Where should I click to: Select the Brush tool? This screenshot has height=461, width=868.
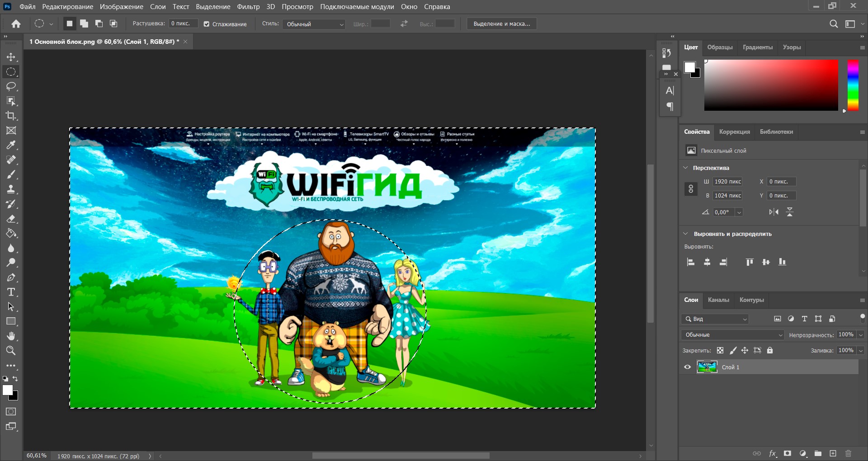pos(11,174)
